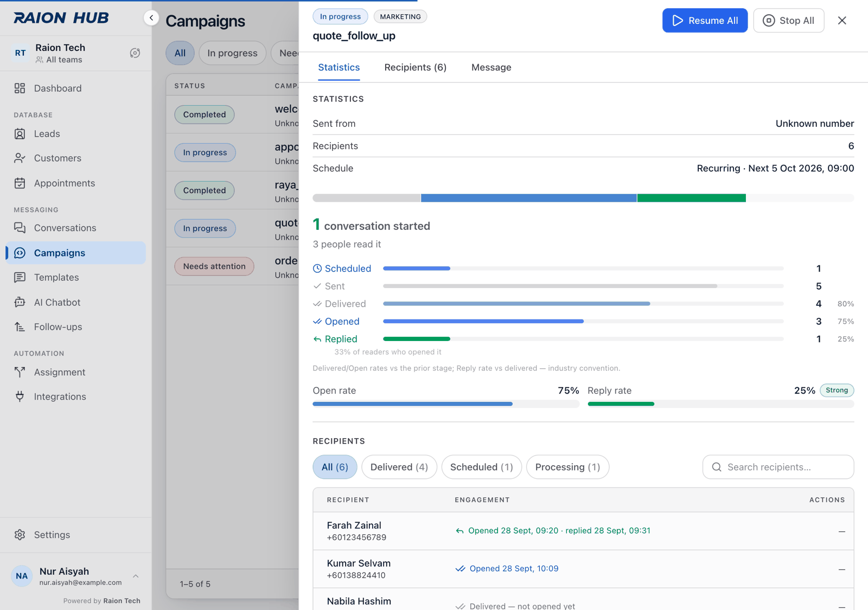Open Templates in the sidebar
This screenshot has height=610, width=868.
[76, 278]
